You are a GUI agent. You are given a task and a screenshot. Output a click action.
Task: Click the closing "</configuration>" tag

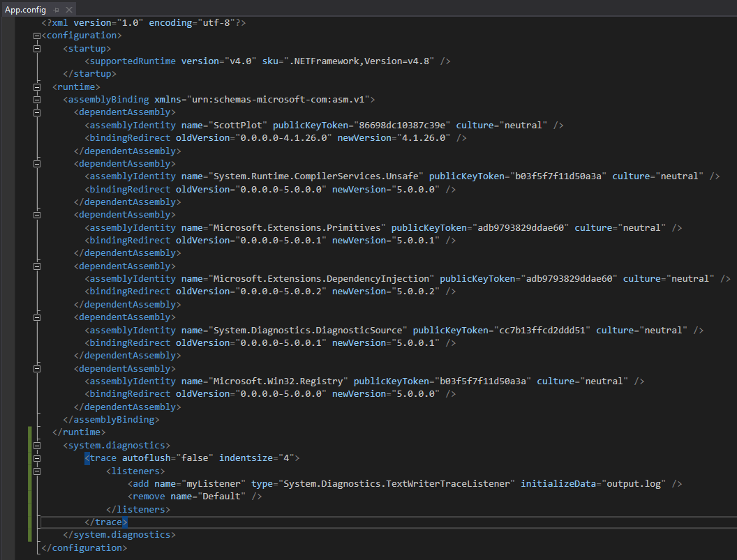point(84,547)
